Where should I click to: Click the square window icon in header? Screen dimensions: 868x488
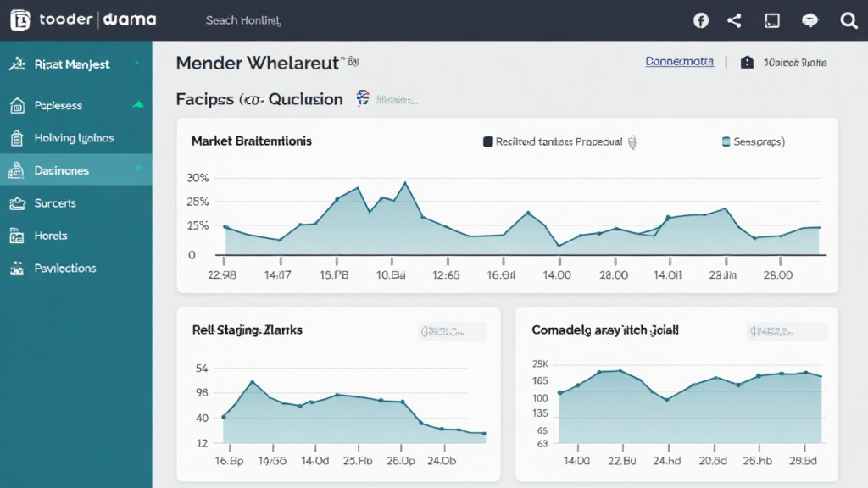tap(771, 20)
